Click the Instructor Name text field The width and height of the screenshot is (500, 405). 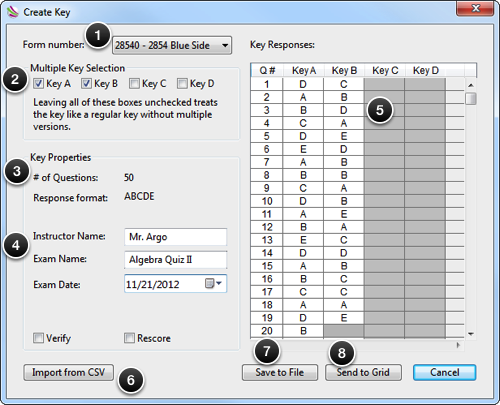click(176, 237)
